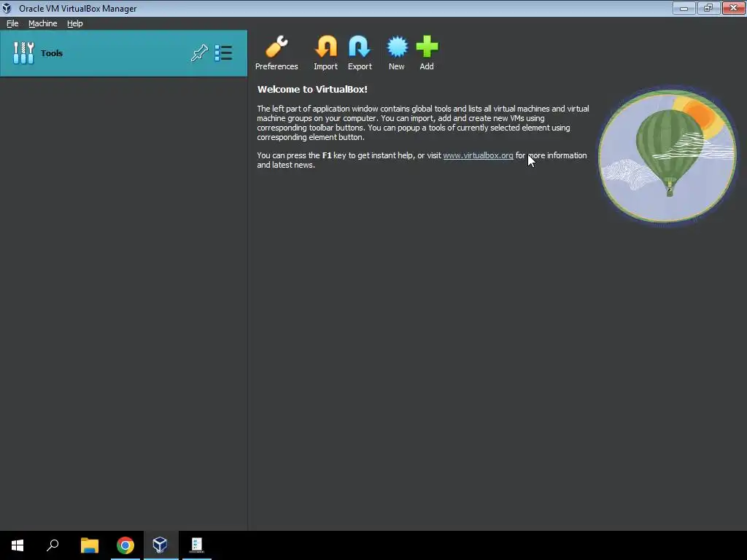747x560 pixels.
Task: Open the Preferences wrench tool
Action: click(276, 52)
